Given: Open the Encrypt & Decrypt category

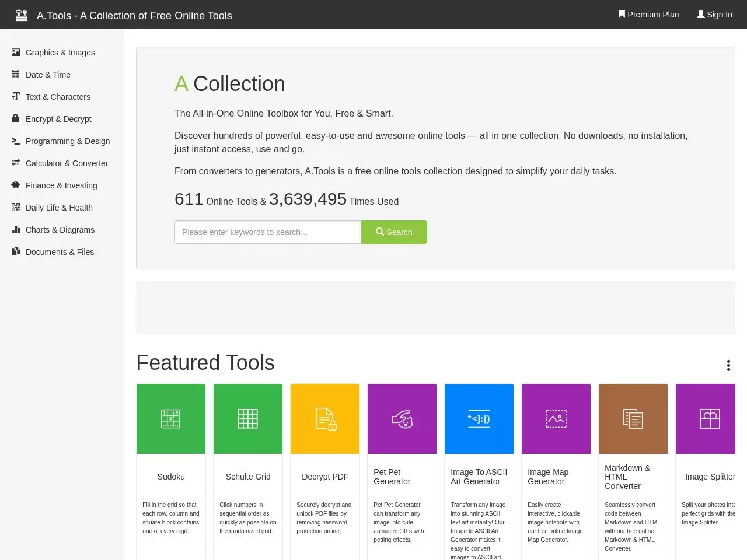Looking at the screenshot, I should pos(58,119).
